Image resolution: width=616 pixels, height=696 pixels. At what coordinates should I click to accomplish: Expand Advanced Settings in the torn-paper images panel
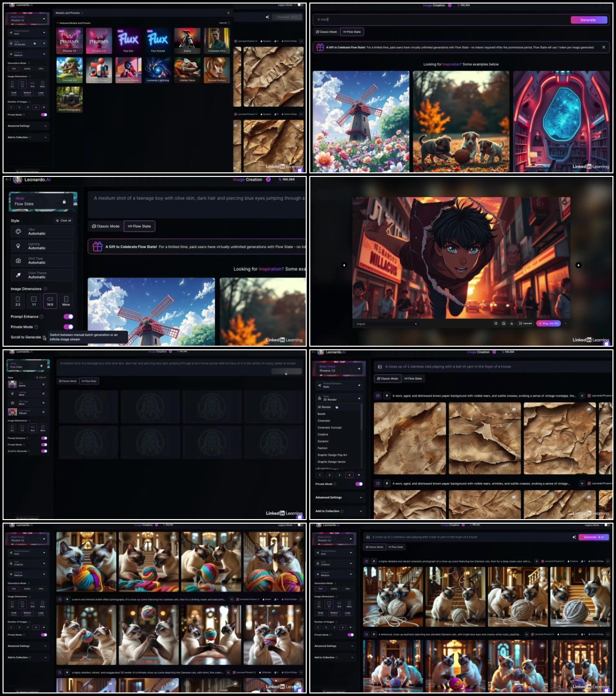tap(339, 497)
